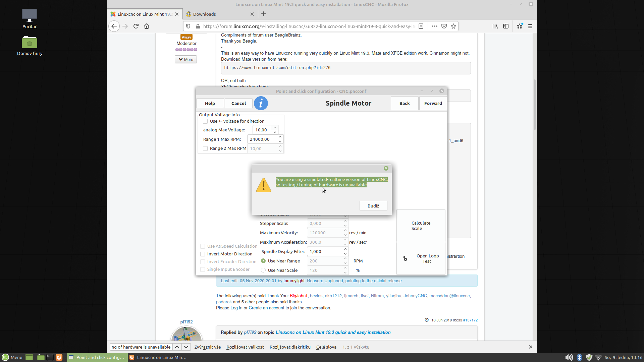Open file manager from panel launcher
Viewport: 644px width, 362px height.
click(x=41, y=357)
